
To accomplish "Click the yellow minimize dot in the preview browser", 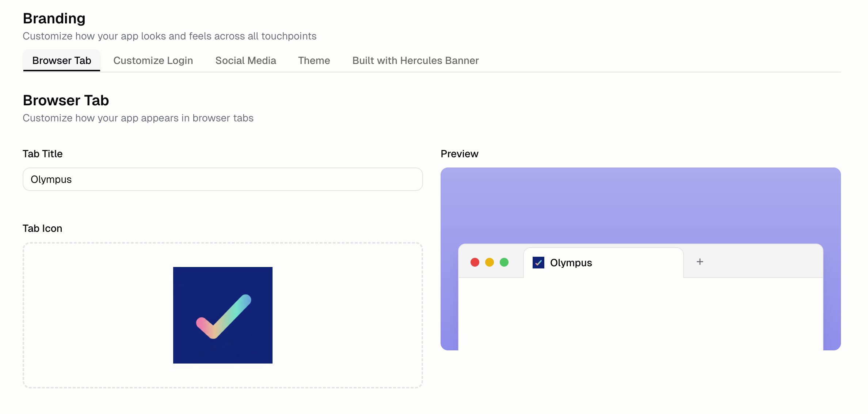I will pyautogui.click(x=490, y=262).
